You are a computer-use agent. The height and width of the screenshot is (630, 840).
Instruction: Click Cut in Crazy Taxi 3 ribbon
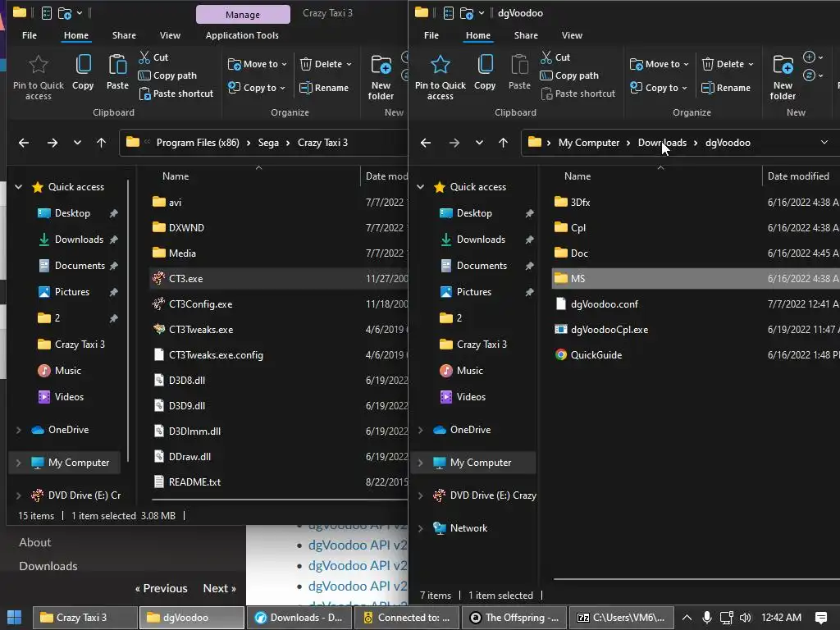[153, 57]
